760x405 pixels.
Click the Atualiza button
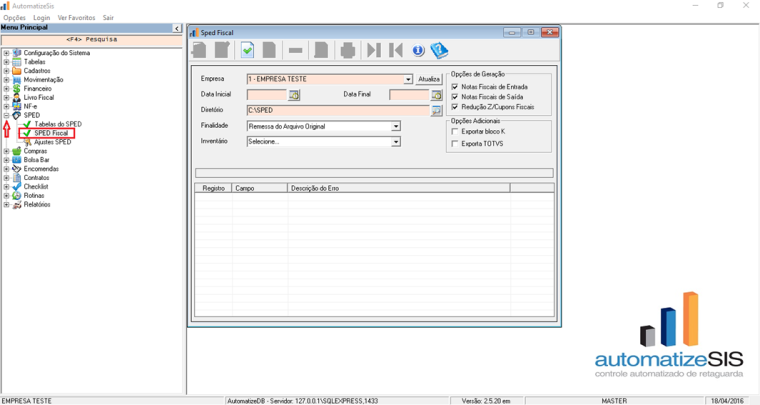point(429,79)
